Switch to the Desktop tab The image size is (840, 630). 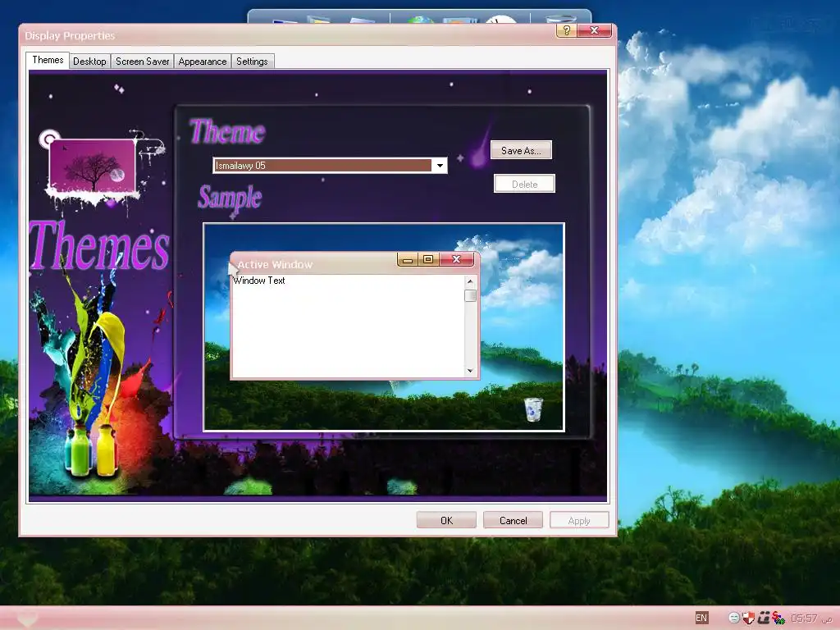coord(89,61)
